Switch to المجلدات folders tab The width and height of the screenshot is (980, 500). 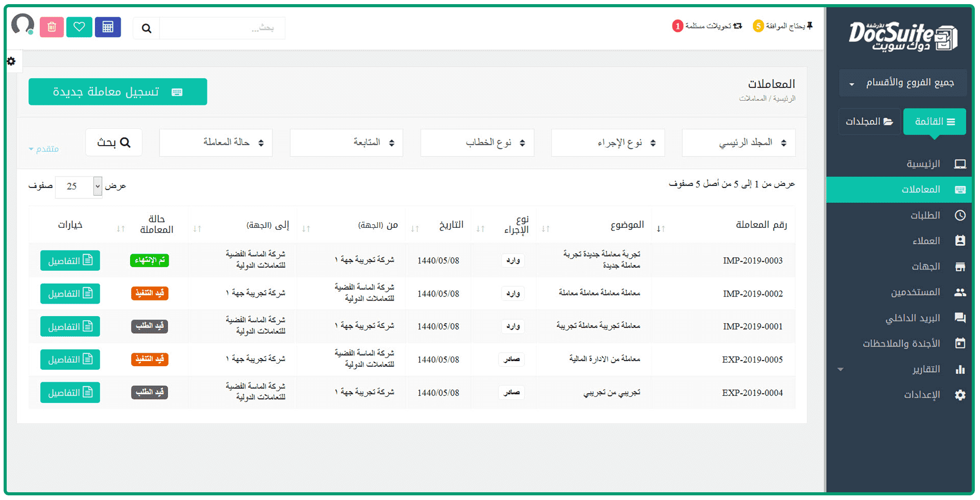(869, 121)
